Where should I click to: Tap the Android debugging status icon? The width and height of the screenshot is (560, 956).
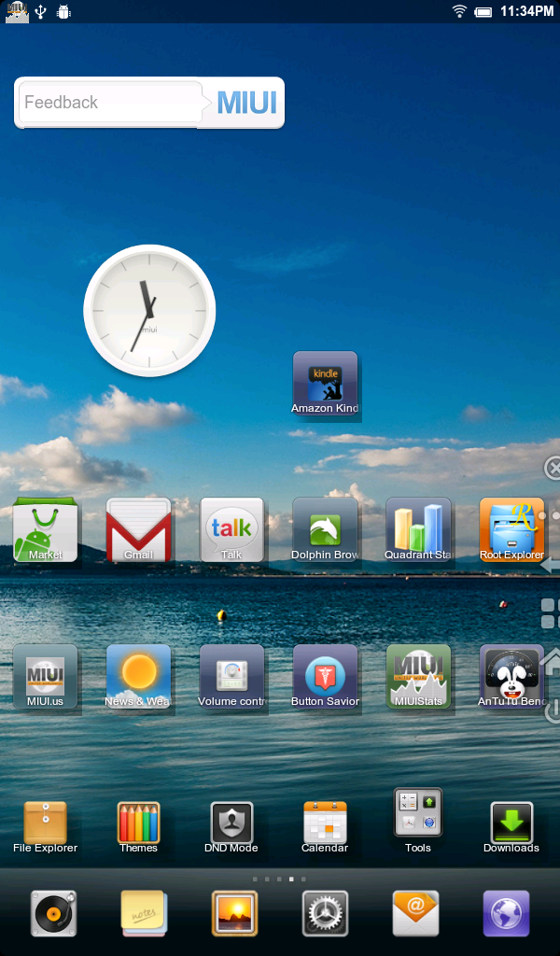pyautogui.click(x=64, y=11)
